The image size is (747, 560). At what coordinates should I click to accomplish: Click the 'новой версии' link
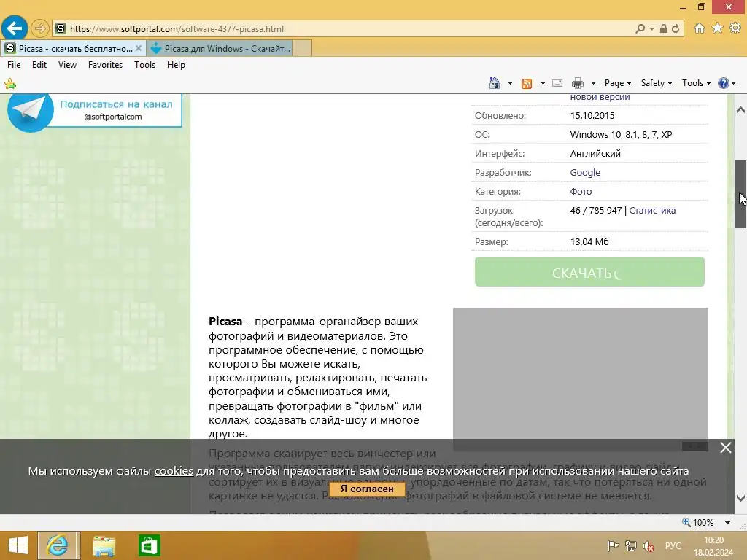pos(600,97)
